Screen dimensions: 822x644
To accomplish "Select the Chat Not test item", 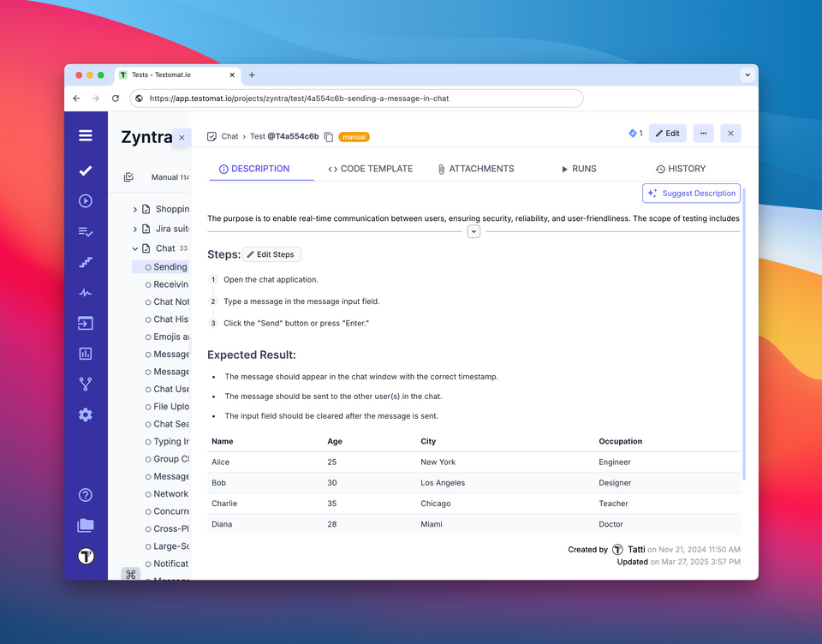I will [x=167, y=301].
